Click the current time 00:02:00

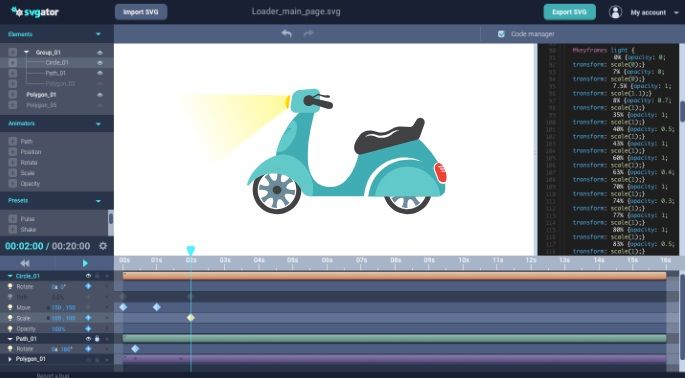pyautogui.click(x=24, y=246)
